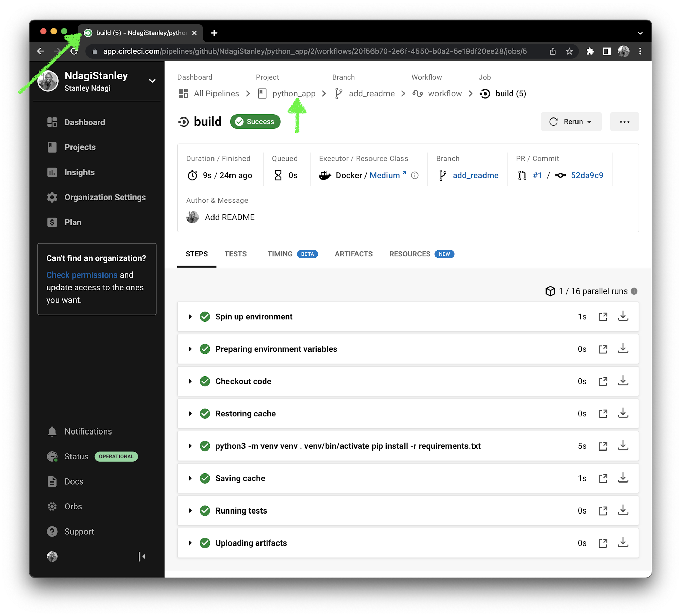This screenshot has width=681, height=616.
Task: Open Projects in the sidebar
Action: [x=72, y=147]
